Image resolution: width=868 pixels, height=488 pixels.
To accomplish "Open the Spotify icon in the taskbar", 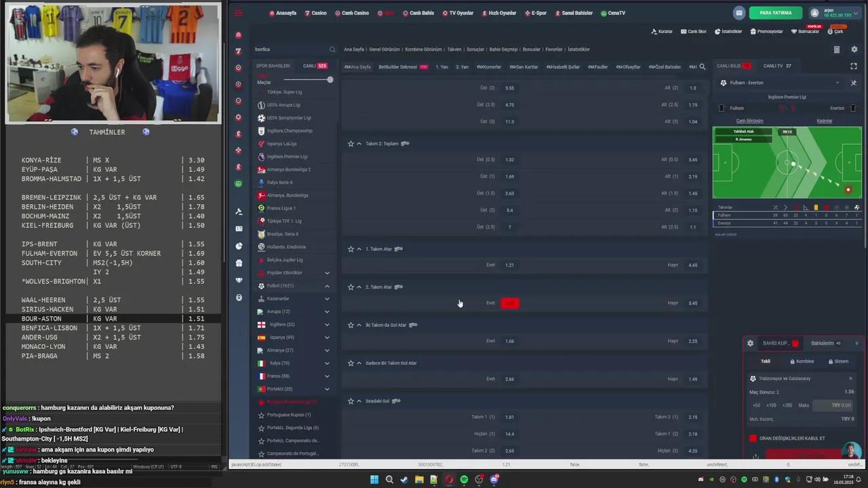I will pos(464,479).
